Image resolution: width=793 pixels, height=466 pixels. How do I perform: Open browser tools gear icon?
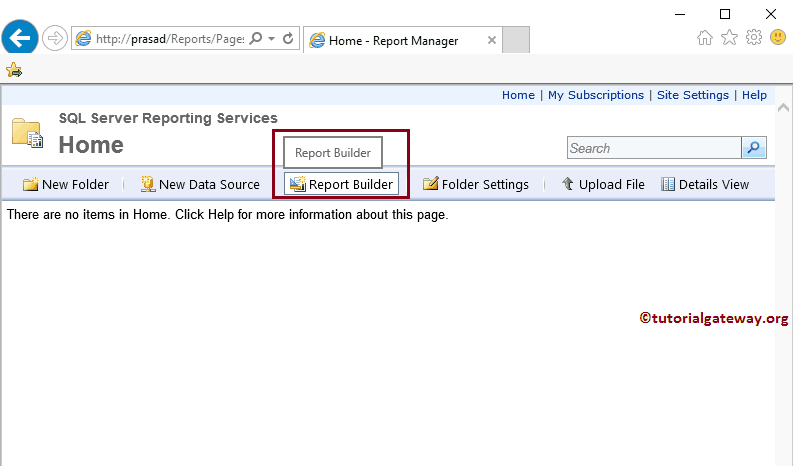coord(754,37)
